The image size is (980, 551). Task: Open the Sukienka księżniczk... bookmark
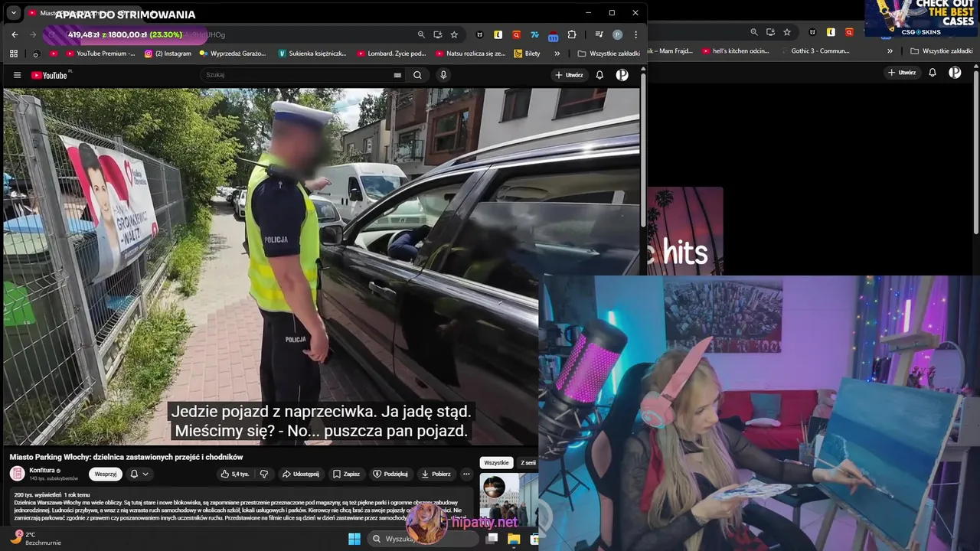click(x=312, y=54)
